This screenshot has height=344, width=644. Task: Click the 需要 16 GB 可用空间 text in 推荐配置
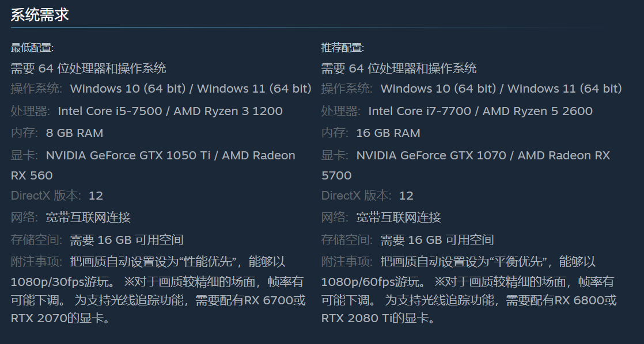(x=437, y=240)
